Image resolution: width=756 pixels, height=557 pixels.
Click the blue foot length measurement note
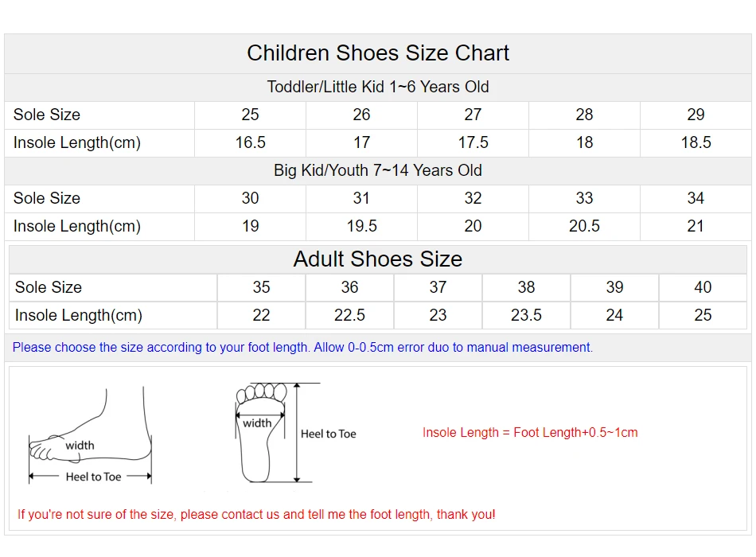coord(302,347)
